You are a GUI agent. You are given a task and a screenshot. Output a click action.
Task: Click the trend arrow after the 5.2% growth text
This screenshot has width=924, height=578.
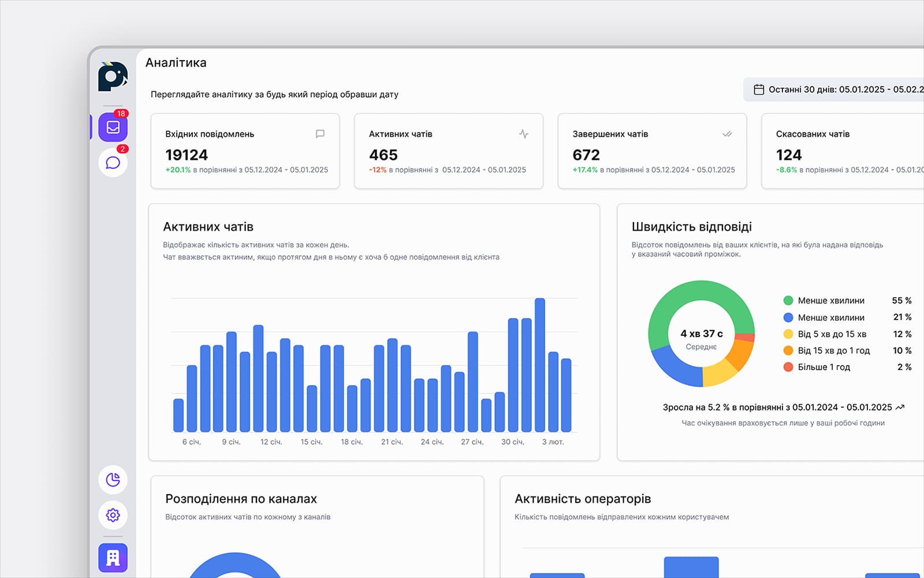899,407
